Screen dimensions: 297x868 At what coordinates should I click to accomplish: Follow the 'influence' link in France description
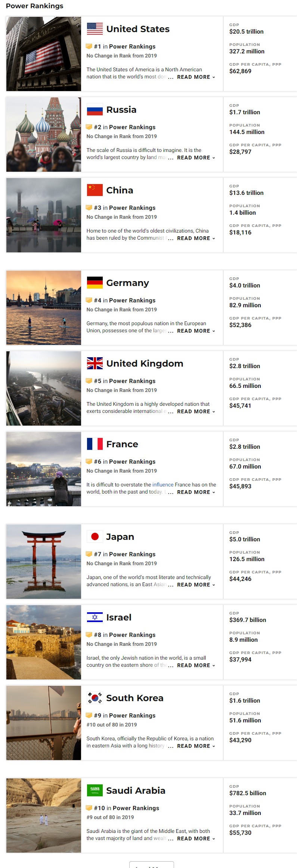coord(163,485)
